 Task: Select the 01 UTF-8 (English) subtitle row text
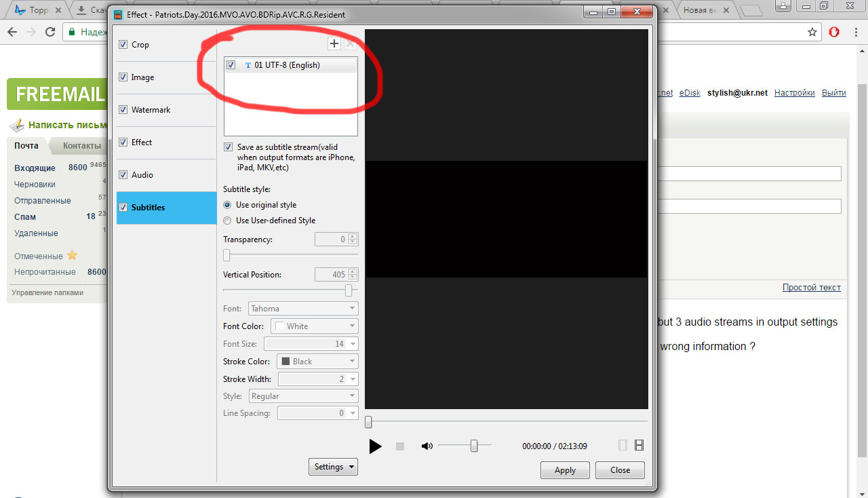click(x=287, y=65)
